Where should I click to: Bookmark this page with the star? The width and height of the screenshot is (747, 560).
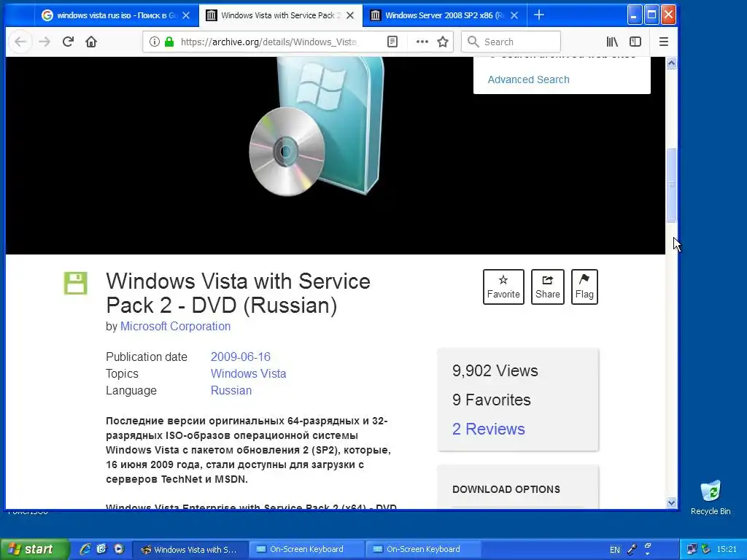[x=443, y=42]
